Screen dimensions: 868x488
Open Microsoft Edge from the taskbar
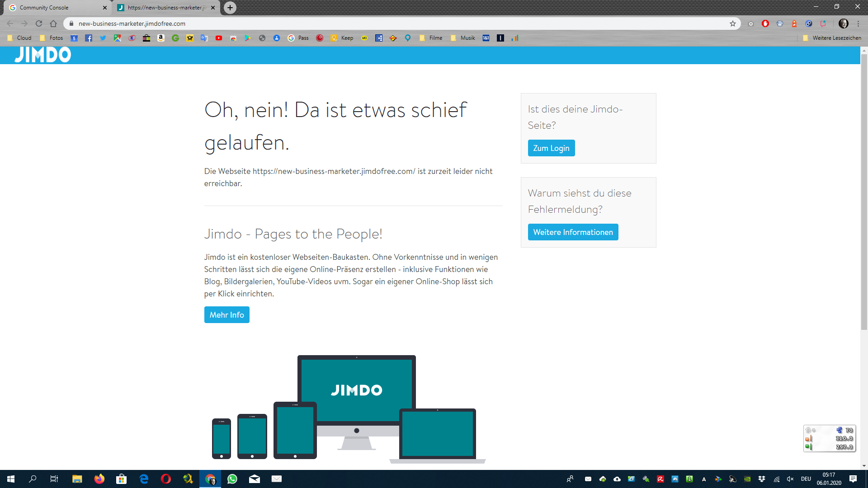pos(144,479)
